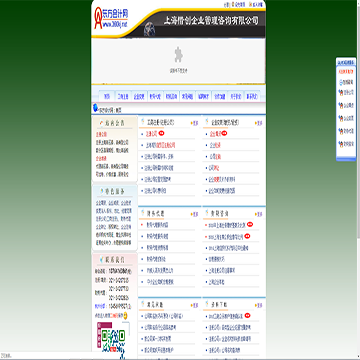Click red 企业变更 text in 站内公告 box
Screen dimensions: 360x360
tap(101, 159)
